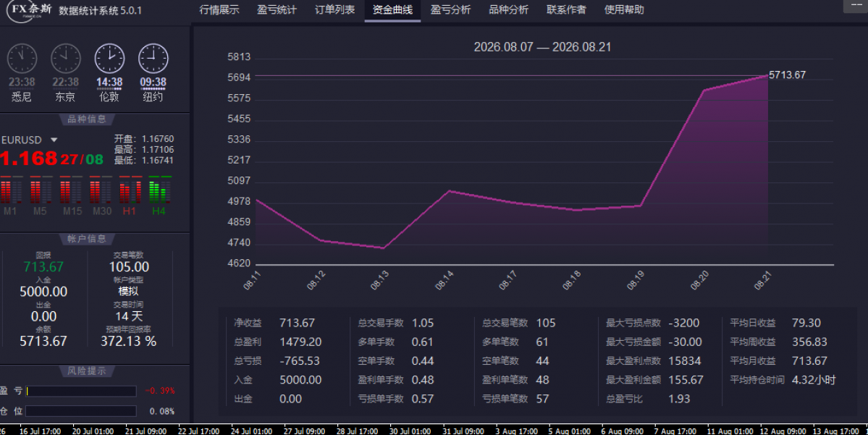Click the FX奈斯 logo
This screenshot has height=435, width=868.
pyautogui.click(x=29, y=11)
